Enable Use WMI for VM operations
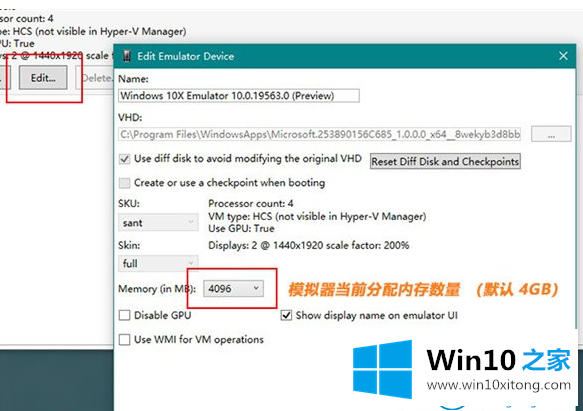 coord(125,340)
